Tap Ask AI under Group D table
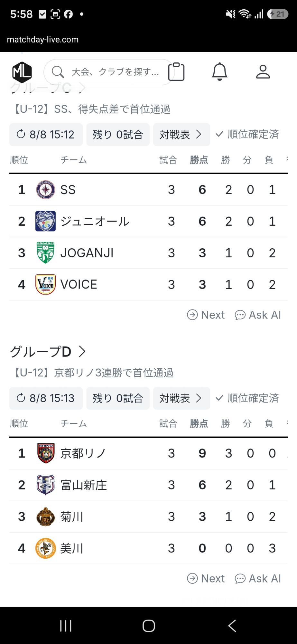This screenshot has height=644, width=297. pyautogui.click(x=258, y=579)
